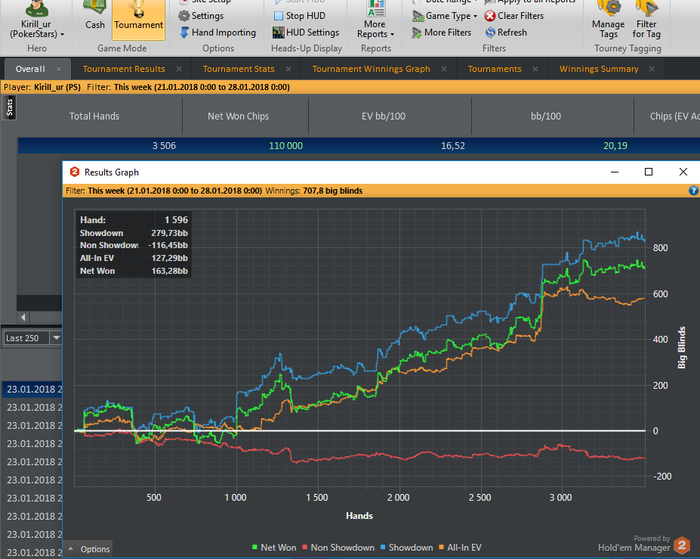Screen dimensions: 700x559
Task: Expand the More Reports menu
Action: pos(375,20)
